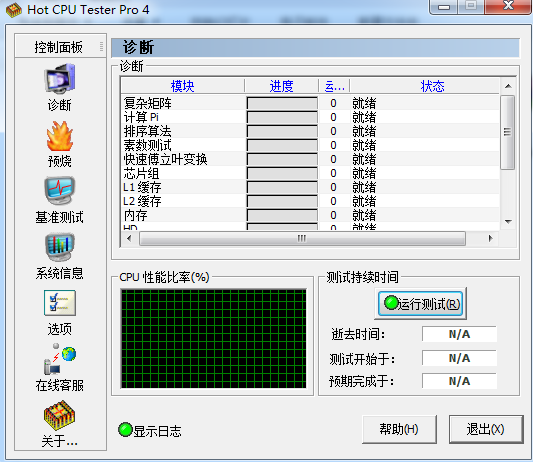
Task: Click the CPU 性能比率 graph
Action: [213, 339]
